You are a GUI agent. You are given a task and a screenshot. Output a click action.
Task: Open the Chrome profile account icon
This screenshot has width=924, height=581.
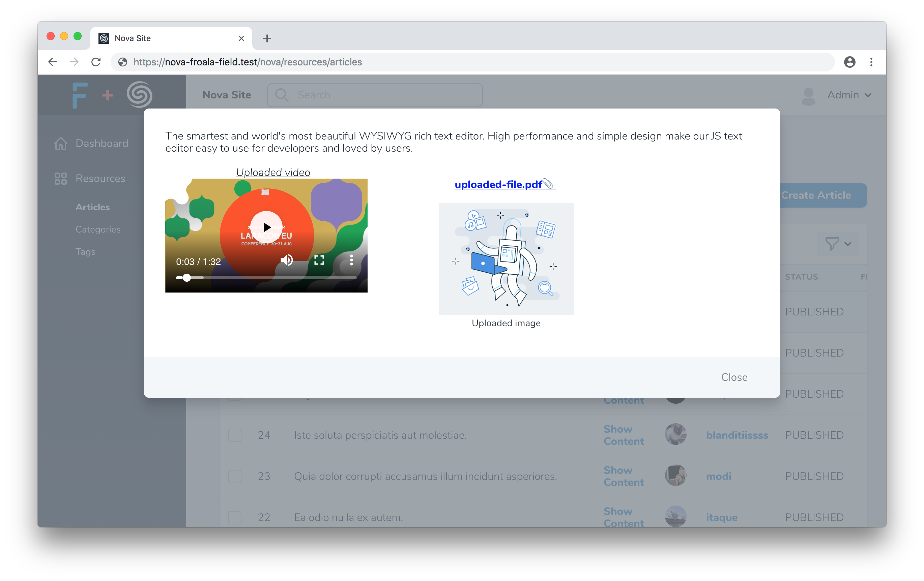tap(849, 62)
